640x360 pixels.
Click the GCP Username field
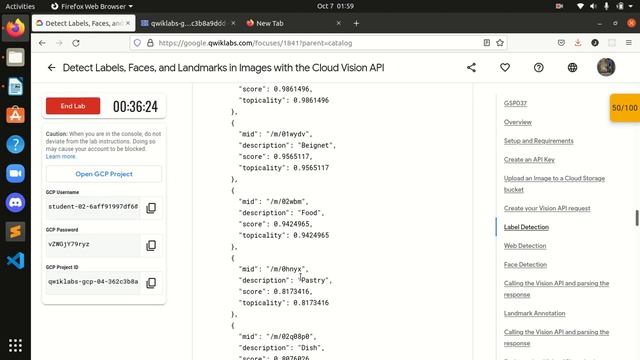93,207
